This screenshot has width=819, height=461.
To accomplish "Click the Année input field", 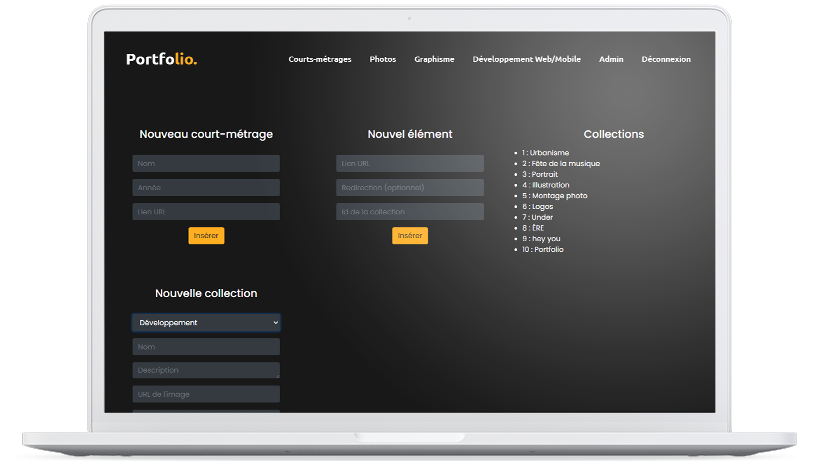I will [x=206, y=187].
